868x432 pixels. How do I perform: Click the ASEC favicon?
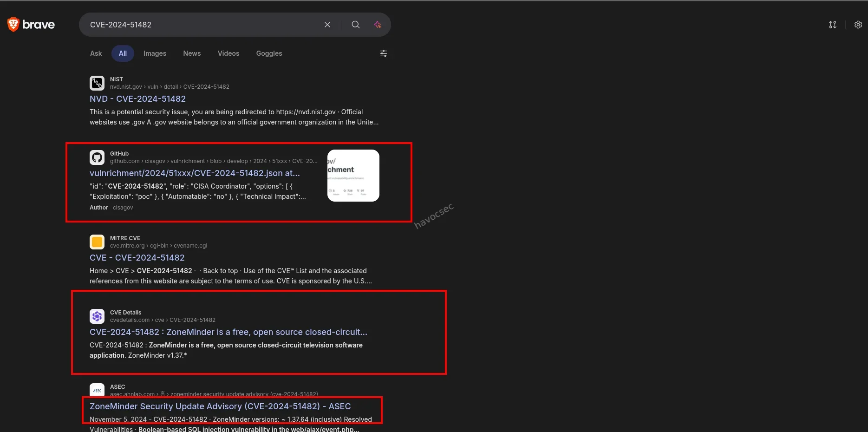pos(97,390)
